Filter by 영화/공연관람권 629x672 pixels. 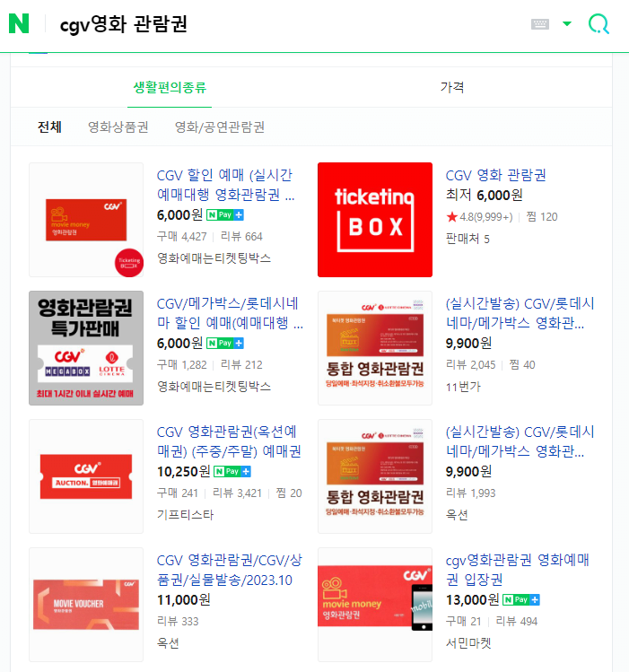(219, 127)
